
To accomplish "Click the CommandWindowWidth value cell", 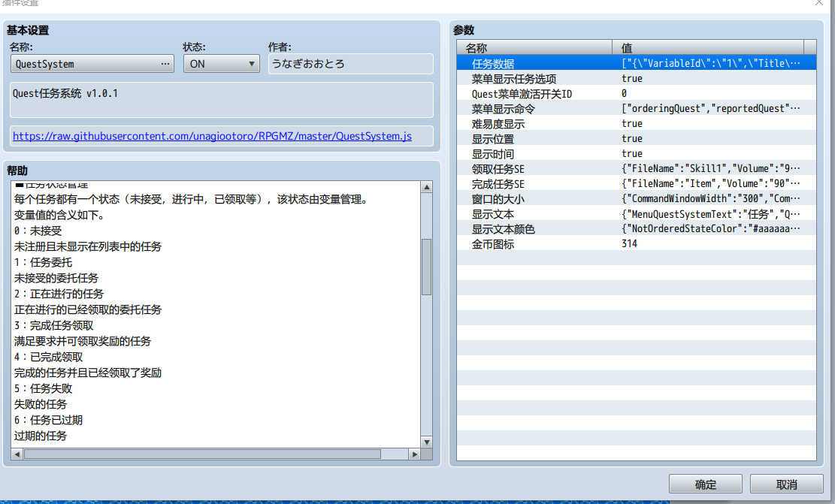I will pyautogui.click(x=710, y=198).
